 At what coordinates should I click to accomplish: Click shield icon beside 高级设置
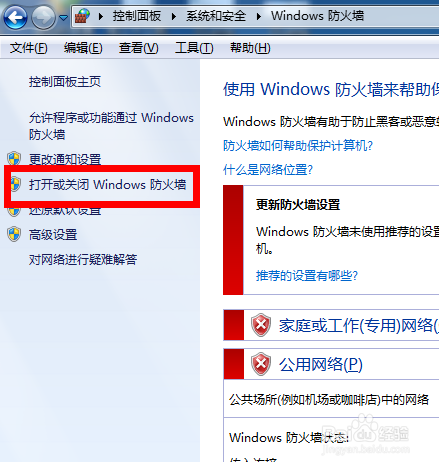(x=14, y=234)
